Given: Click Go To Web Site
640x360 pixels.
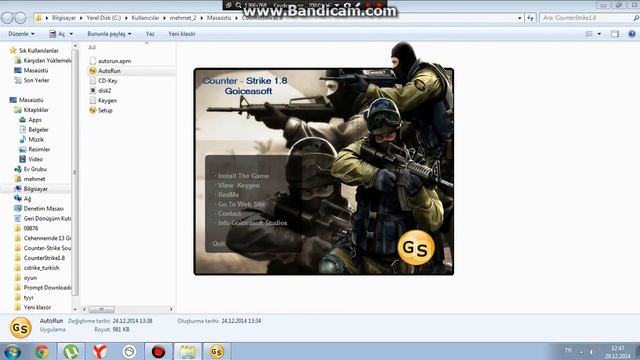Looking at the screenshot, I should tap(241, 204).
